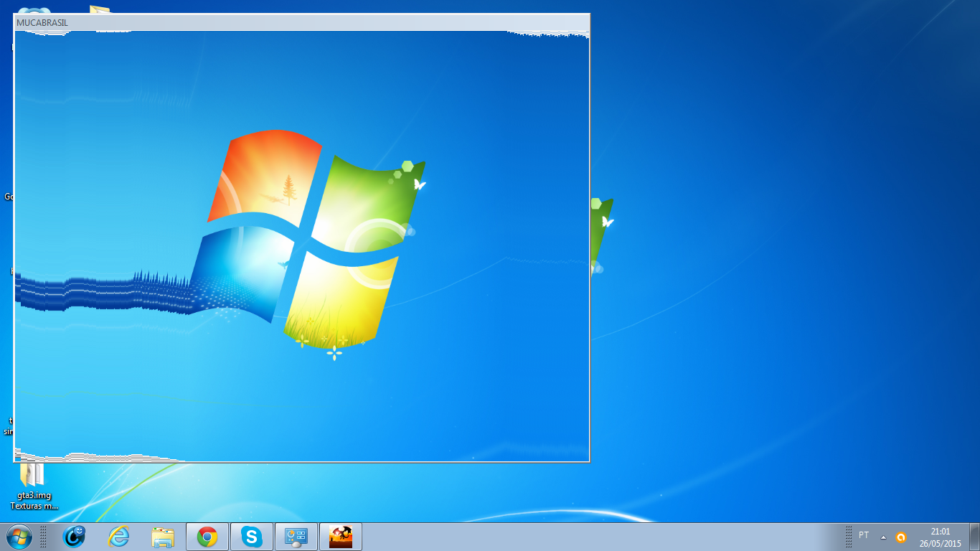
Task: Select the folder icon peeking above MUCABRASIL window
Action: [x=100, y=9]
